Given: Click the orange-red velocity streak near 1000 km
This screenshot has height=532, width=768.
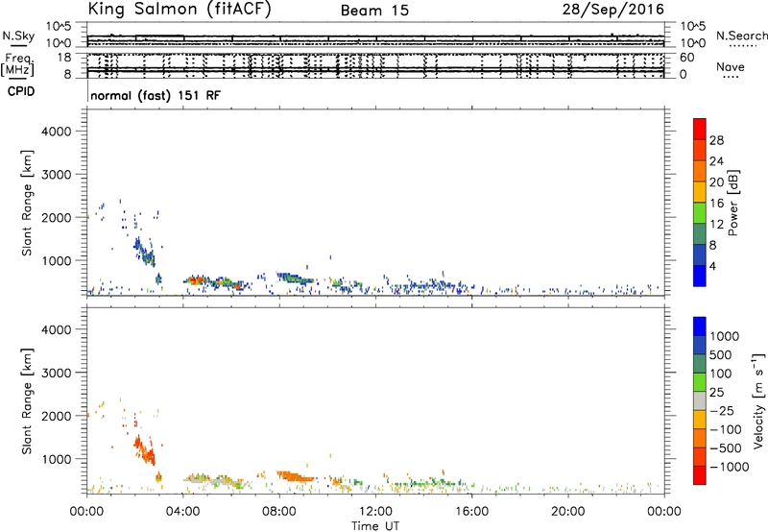Looking at the screenshot, I should (x=144, y=449).
